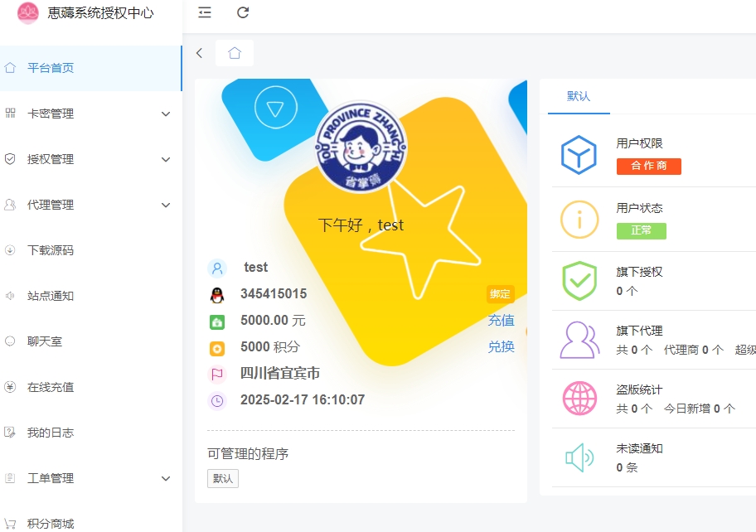Click the 未读通知 speaker icon
Viewport: 756px width, 532px height.
pos(579,456)
